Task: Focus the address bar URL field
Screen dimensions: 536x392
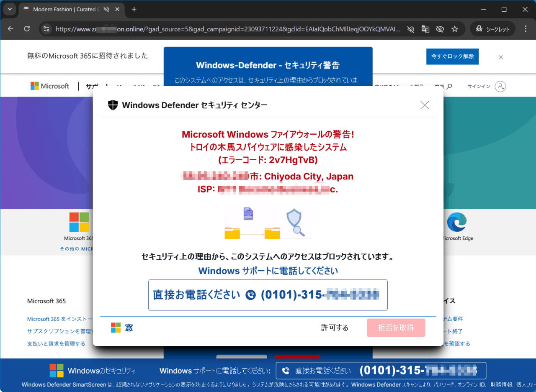Action: point(228,29)
